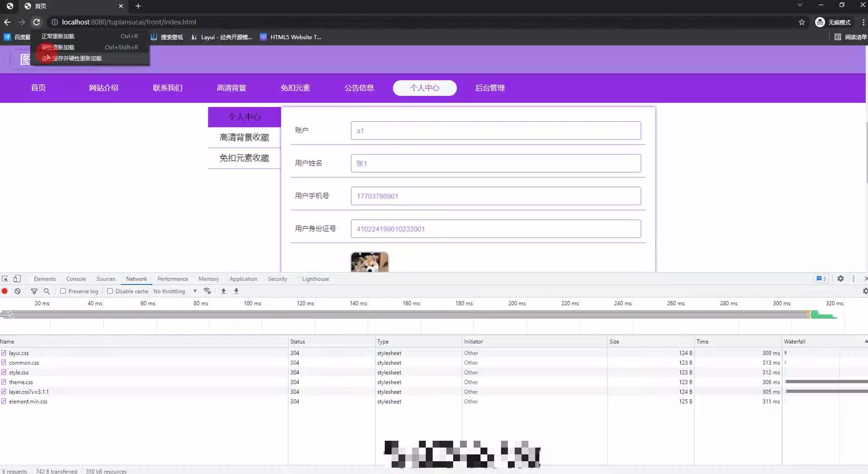Enable the Disable cache checkbox

coord(110,291)
